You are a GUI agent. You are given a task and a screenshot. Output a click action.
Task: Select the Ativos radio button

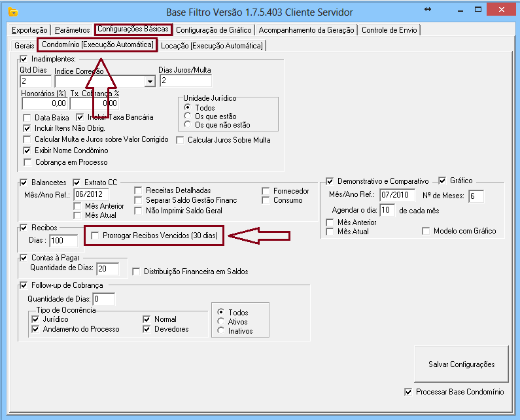pyautogui.click(x=222, y=321)
